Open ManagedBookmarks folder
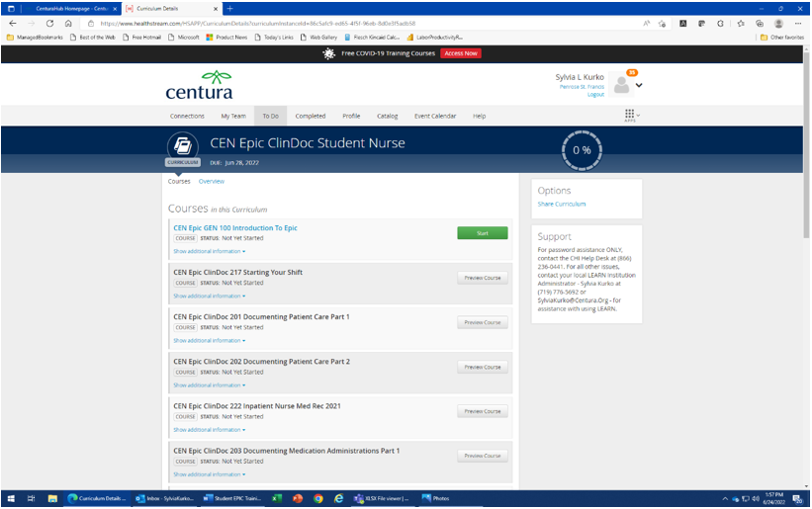This screenshot has width=812, height=509. pyautogui.click(x=35, y=38)
